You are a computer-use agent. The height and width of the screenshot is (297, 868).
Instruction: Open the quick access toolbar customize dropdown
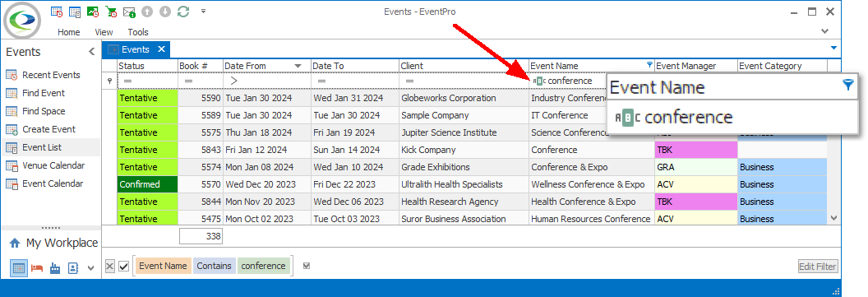(203, 11)
